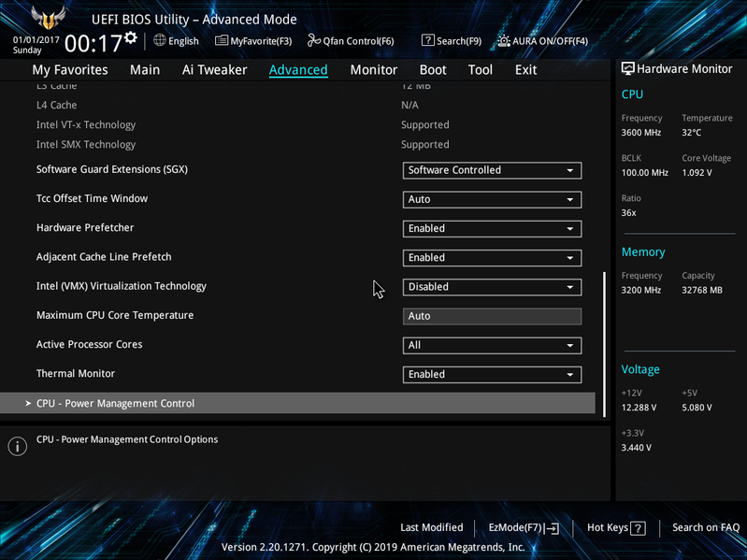The width and height of the screenshot is (747, 560).
Task: Open the Boot tab
Action: pos(433,69)
